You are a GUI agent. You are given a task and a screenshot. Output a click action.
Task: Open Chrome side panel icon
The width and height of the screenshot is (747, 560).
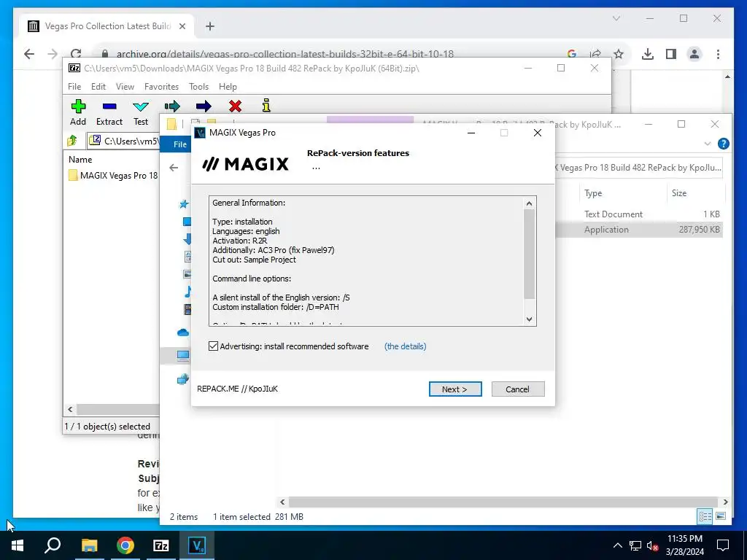(671, 54)
